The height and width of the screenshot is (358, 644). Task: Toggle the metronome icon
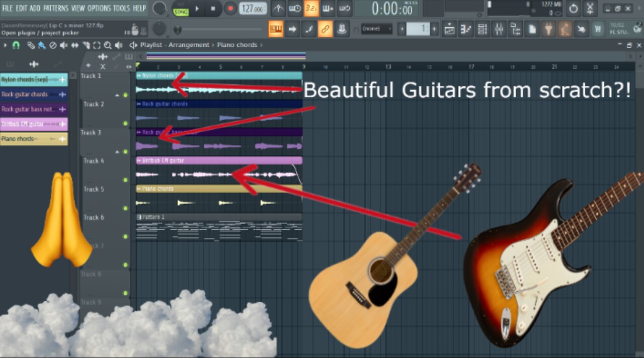pos(278,9)
